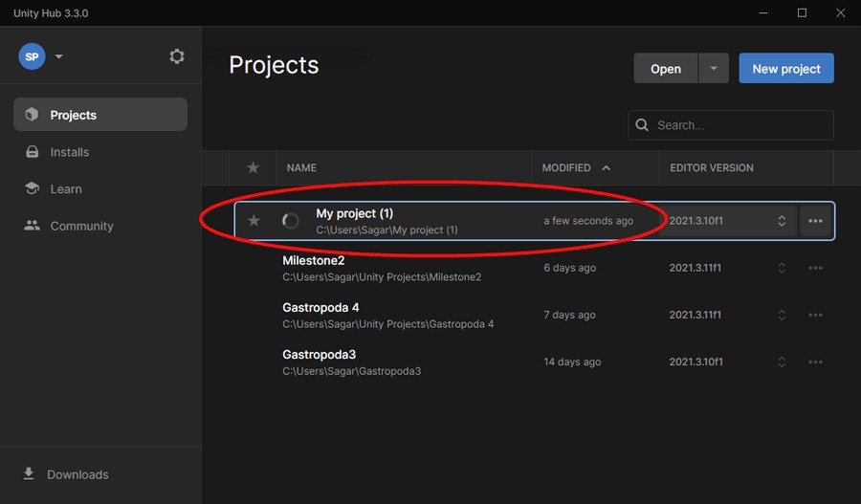Click the Community people icon
This screenshot has height=504, width=861.
(32, 225)
